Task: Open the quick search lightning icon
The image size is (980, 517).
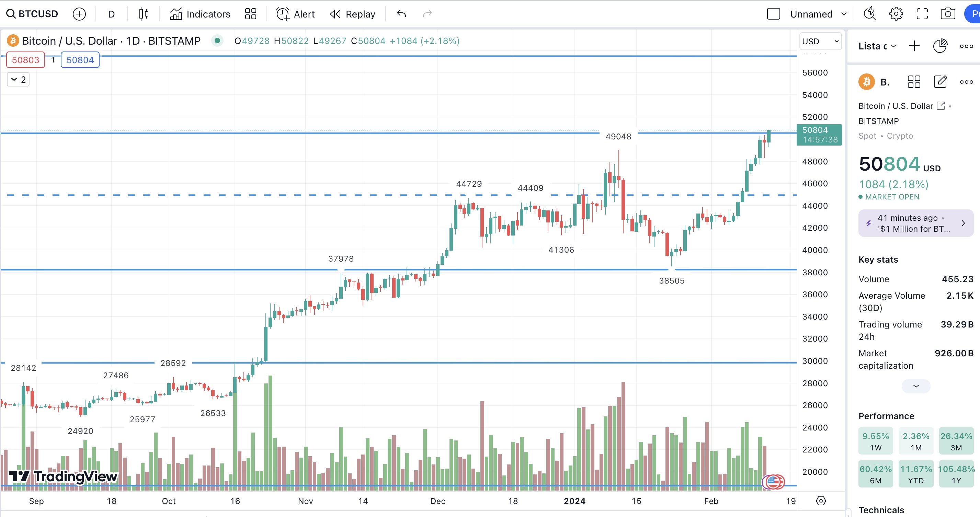Action: click(x=870, y=14)
